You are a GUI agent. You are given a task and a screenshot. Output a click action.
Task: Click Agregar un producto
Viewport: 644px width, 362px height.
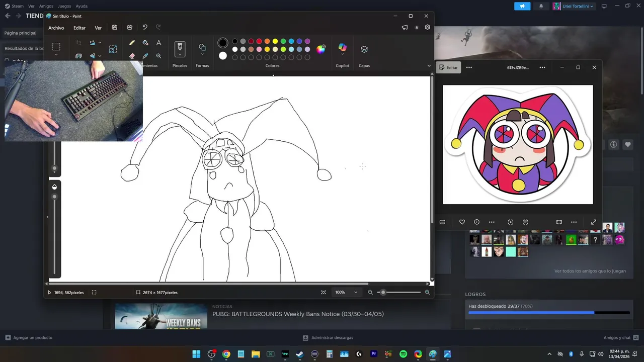point(29,338)
